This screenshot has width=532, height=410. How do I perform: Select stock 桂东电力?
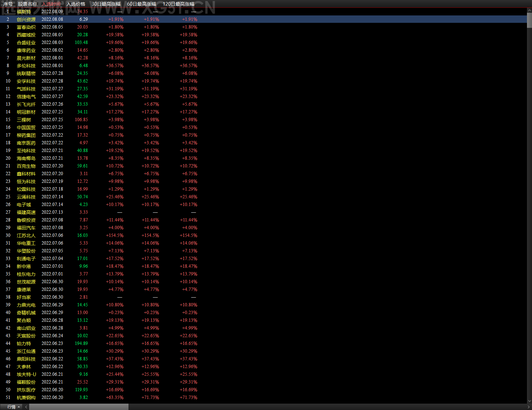point(26,274)
